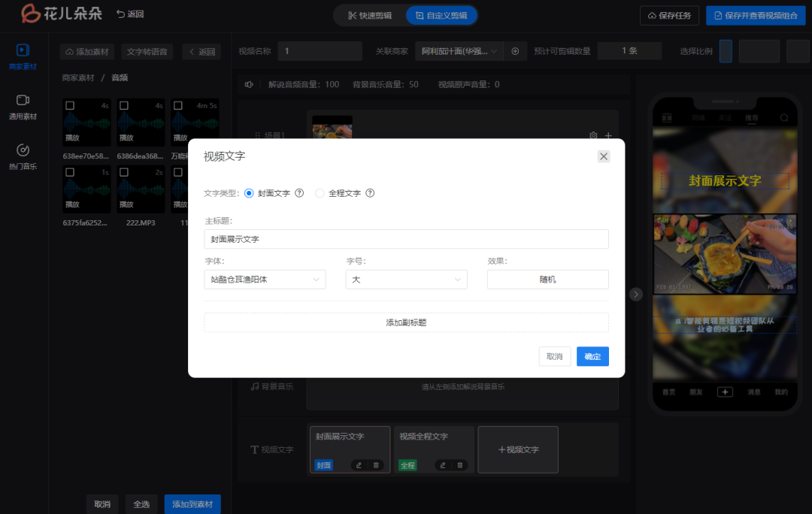812x514 pixels.
Task: Delete 视频全程文字 with the trash icon
Action: (459, 464)
